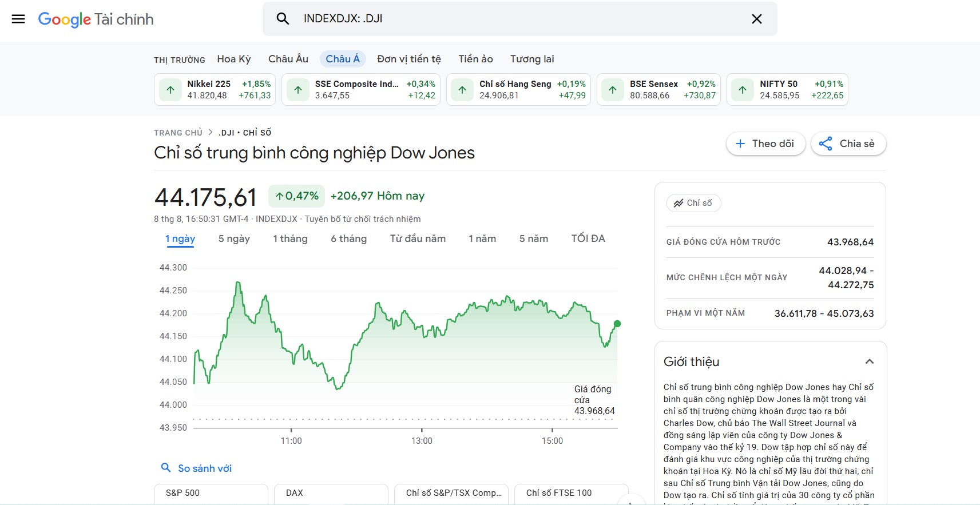Click the Chia sẻ share button
Screen dimensions: 980x505
point(848,144)
